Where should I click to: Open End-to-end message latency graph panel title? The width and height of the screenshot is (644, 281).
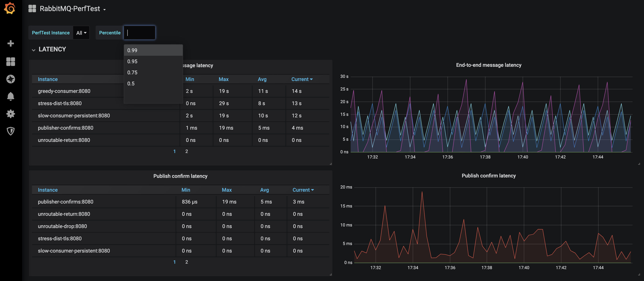tap(488, 65)
